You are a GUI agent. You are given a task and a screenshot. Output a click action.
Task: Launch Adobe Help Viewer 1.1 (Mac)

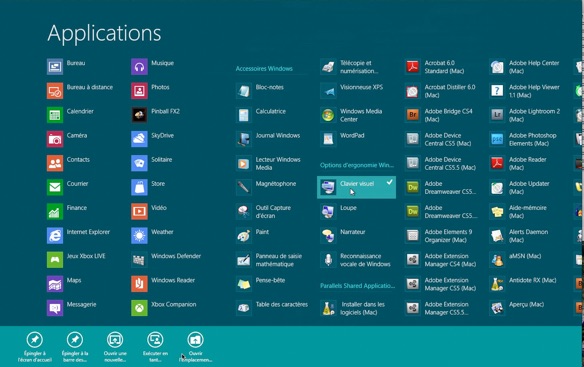[x=524, y=91]
